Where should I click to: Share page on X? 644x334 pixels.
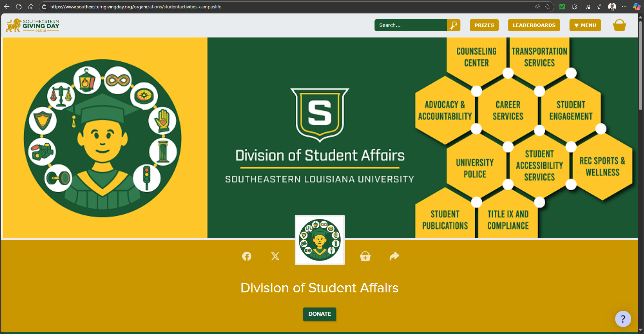tap(275, 256)
